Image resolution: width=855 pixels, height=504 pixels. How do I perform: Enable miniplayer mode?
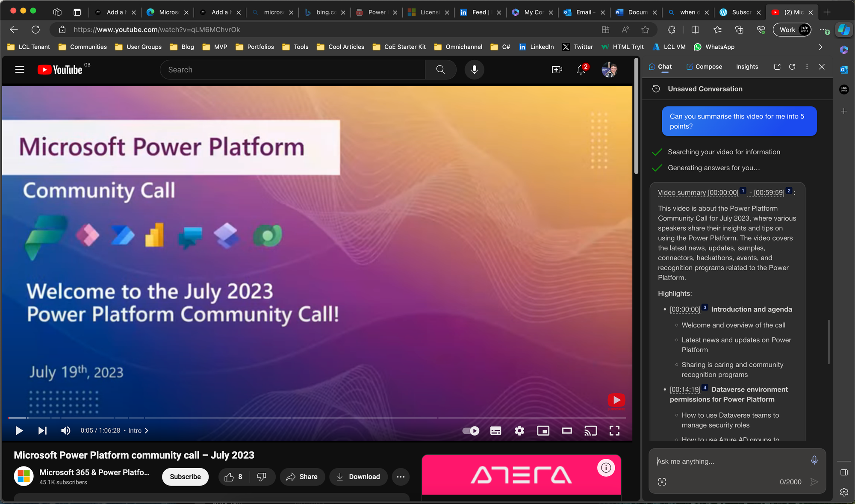pos(543,430)
